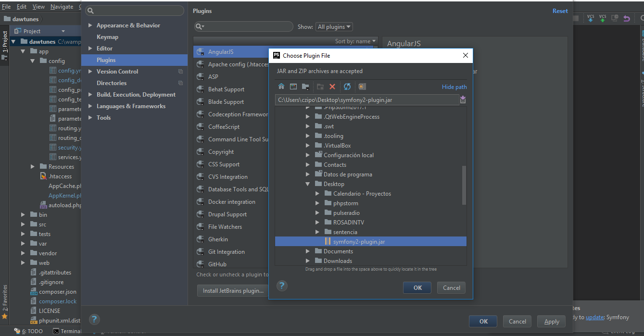Click the file path input field

367,100
